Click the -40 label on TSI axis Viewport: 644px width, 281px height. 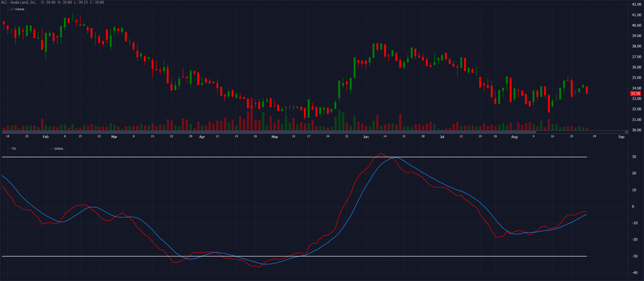click(635, 273)
